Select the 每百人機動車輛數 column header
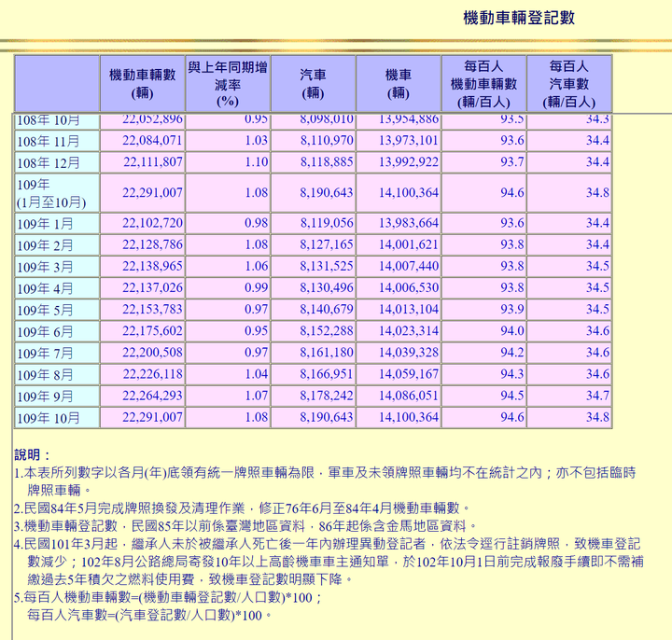 (483, 84)
